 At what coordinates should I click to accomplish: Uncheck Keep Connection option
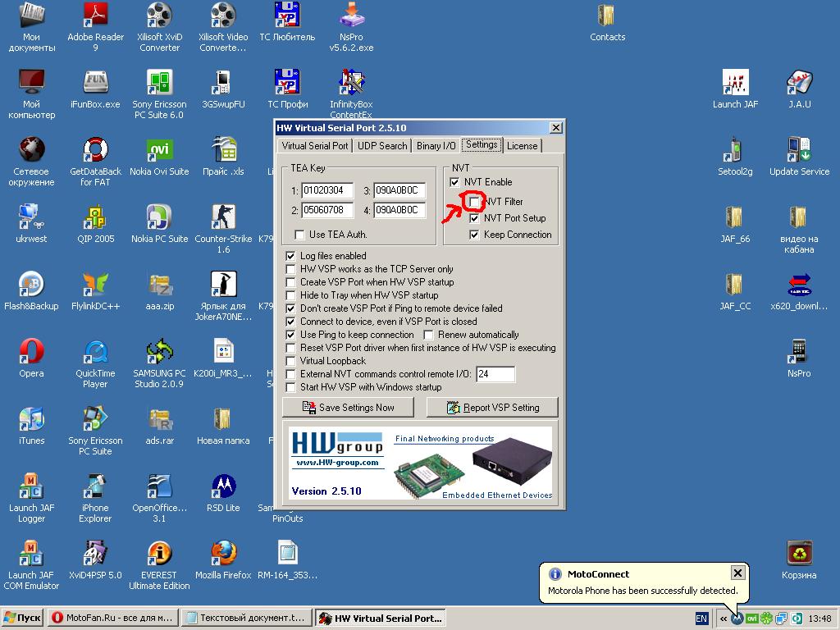point(474,235)
